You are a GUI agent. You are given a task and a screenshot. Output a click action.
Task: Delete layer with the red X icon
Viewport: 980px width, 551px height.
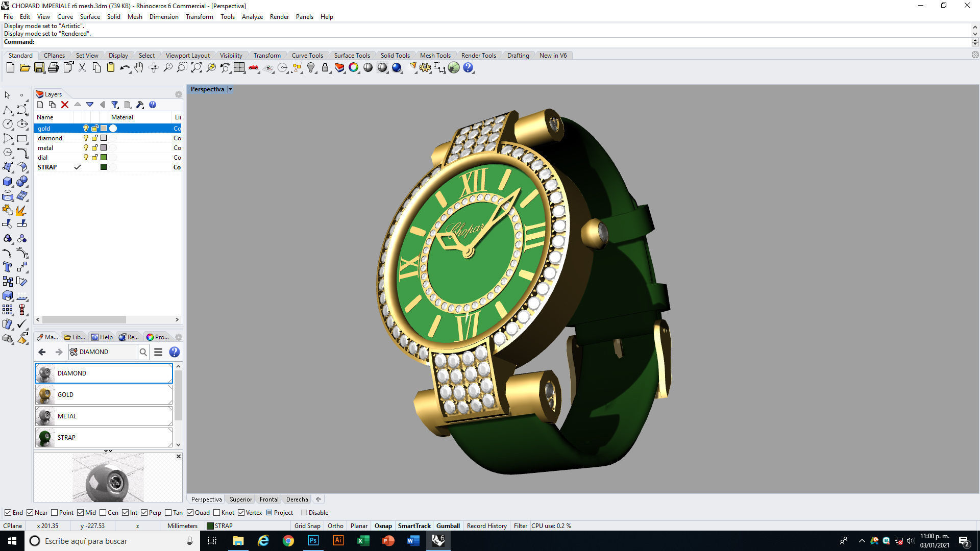(x=65, y=105)
